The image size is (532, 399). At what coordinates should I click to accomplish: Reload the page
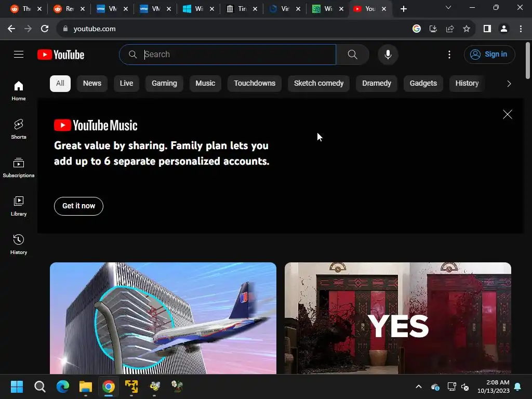[45, 29]
